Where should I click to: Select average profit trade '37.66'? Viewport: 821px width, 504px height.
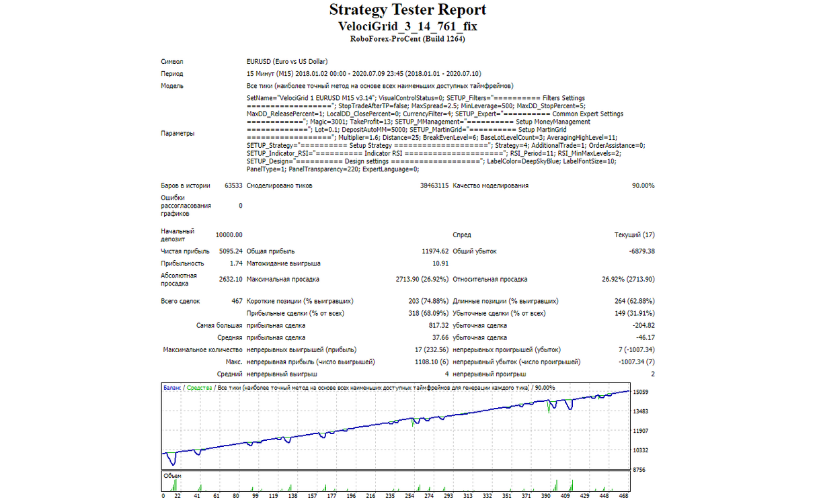click(440, 337)
